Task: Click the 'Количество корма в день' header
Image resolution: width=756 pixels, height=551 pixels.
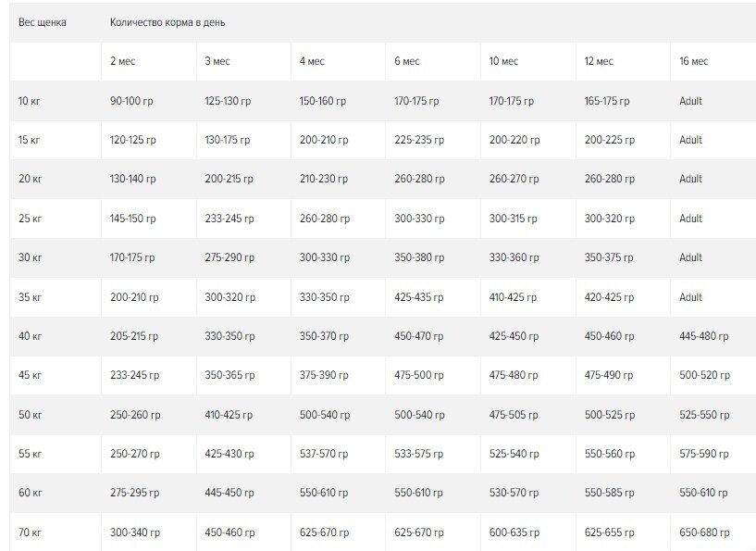Action: click(167, 22)
